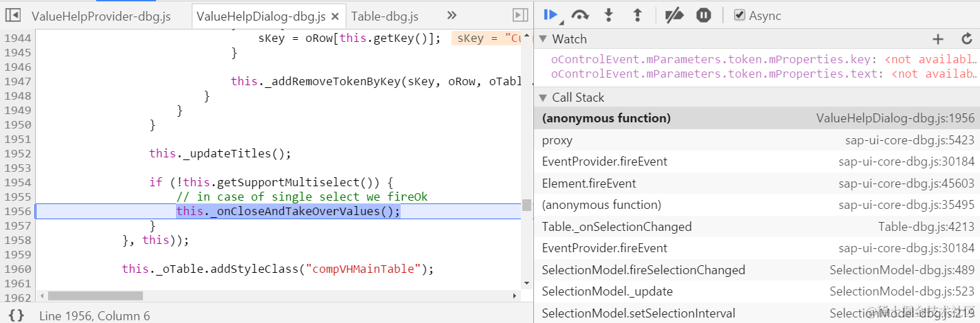Click the _onCloseAndTakeOverValues code line
The image size is (980, 323).
288,211
